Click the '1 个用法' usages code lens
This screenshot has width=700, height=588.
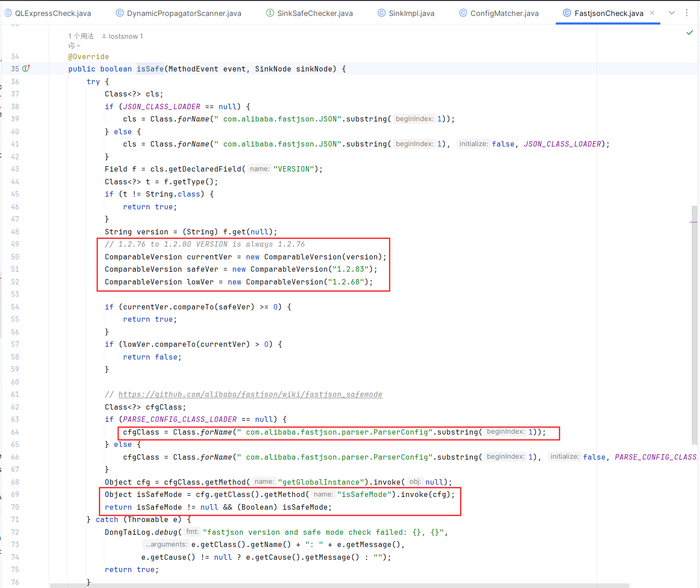[x=81, y=36]
